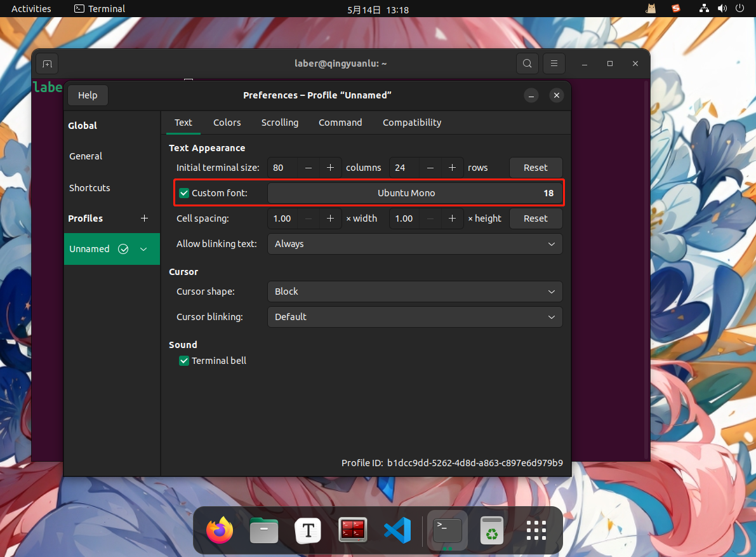Open Cursor blinking dropdown
Viewport: 756px width, 557px height.
click(414, 317)
